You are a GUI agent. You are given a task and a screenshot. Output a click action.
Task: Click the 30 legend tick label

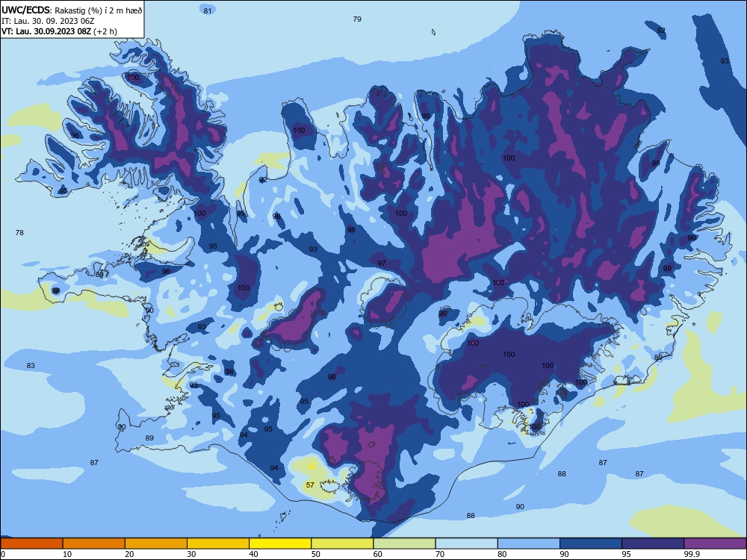click(191, 554)
